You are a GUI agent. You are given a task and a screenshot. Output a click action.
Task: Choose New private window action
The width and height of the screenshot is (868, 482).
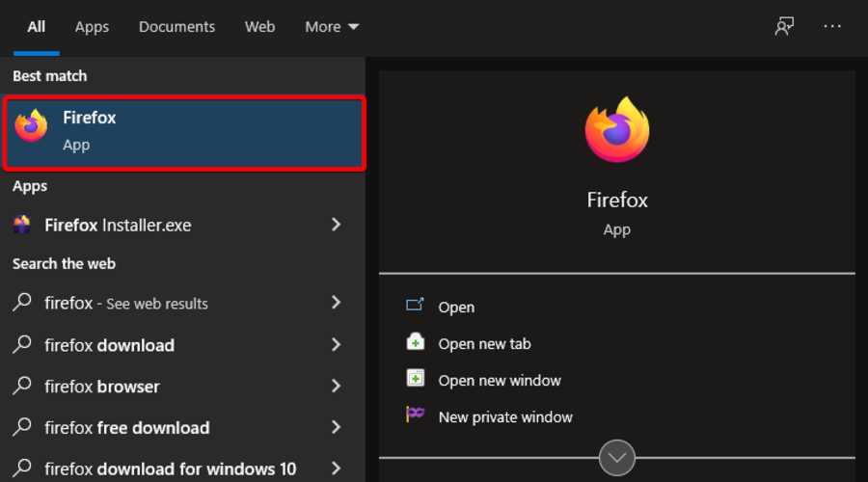click(505, 417)
